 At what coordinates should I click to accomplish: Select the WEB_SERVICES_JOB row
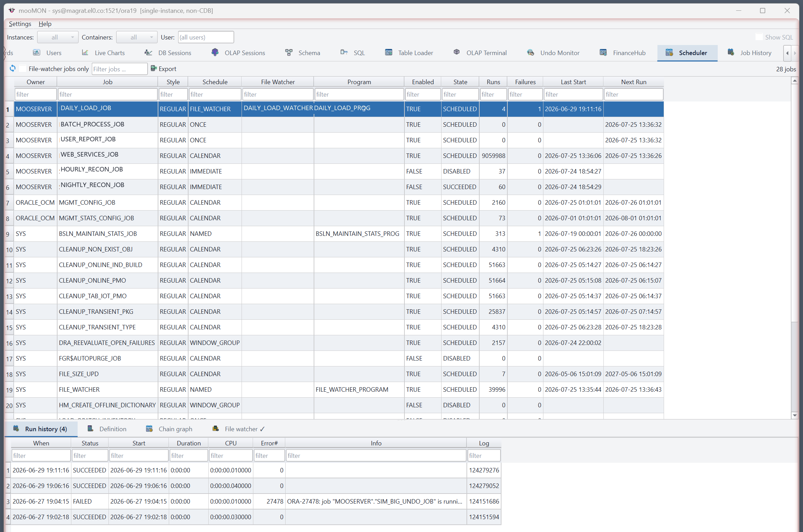pyautogui.click(x=339, y=156)
